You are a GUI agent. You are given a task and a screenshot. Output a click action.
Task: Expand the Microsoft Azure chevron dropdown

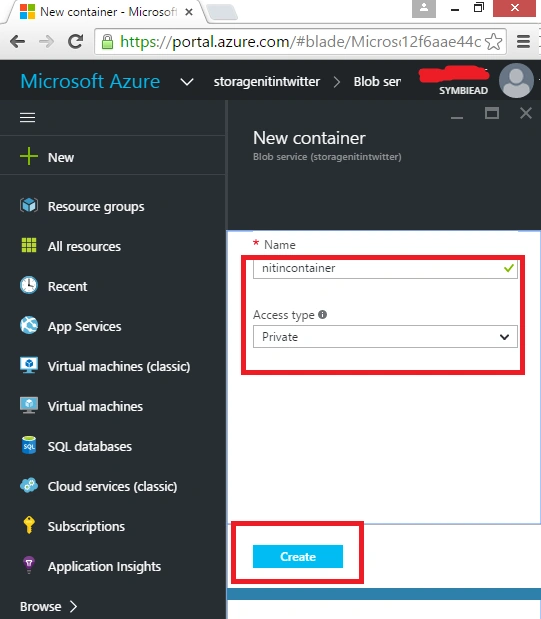pos(187,82)
